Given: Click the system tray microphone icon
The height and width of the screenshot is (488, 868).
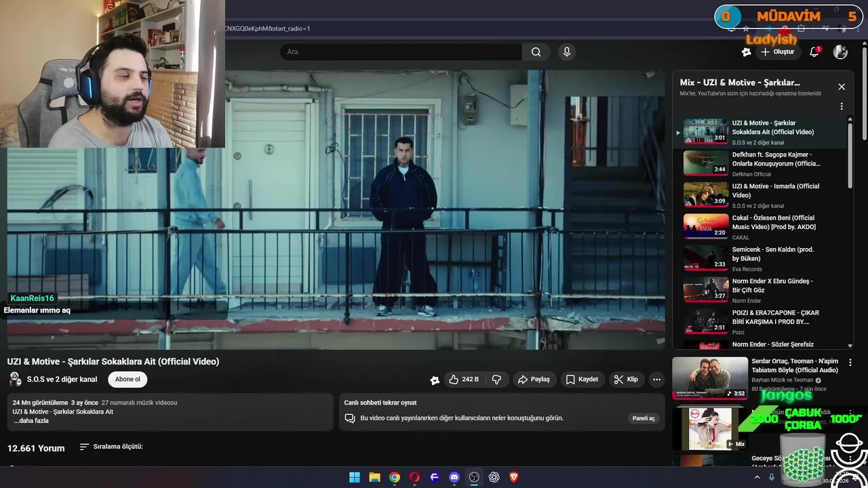Looking at the screenshot, I should coord(772,477).
